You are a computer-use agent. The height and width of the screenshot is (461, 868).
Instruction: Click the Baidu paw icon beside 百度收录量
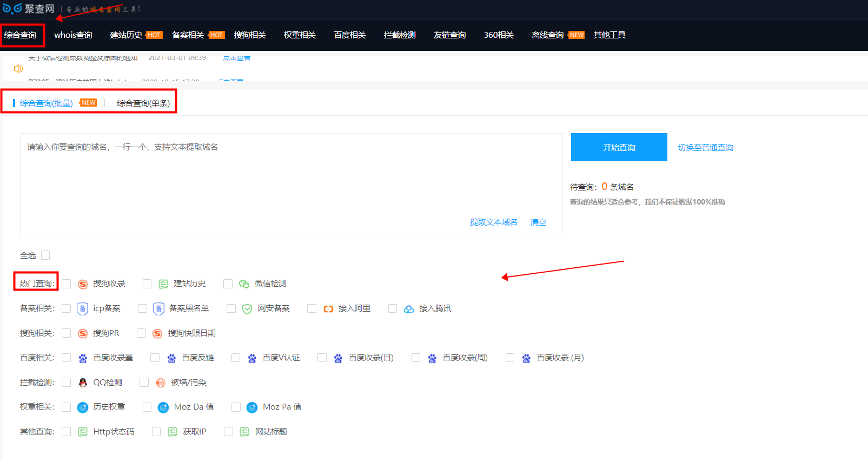point(83,358)
